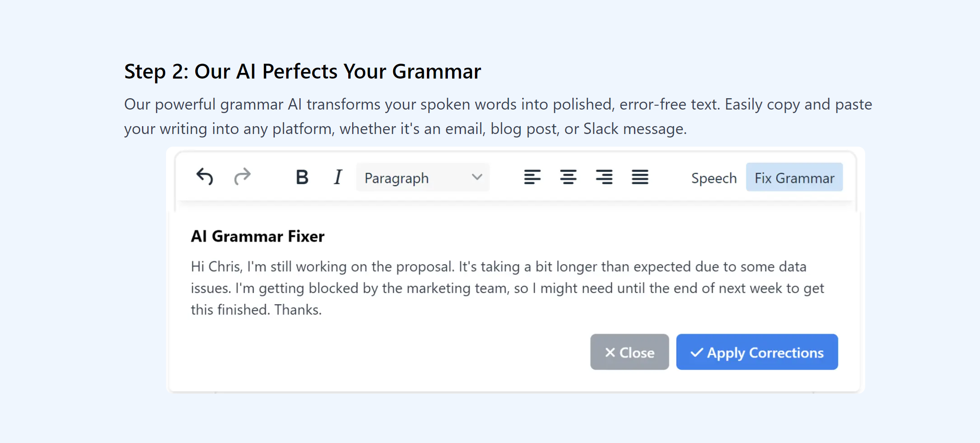Click the description paragraph about grammar AI

tap(497, 116)
